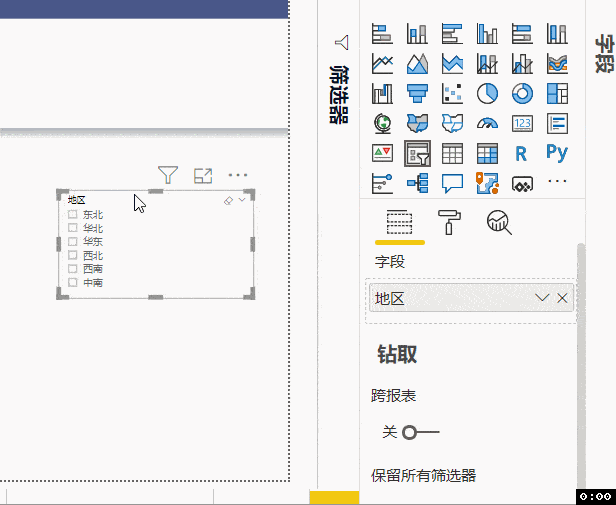616x505 pixels.
Task: Check the 西南 slicer checkbox
Action: (72, 268)
